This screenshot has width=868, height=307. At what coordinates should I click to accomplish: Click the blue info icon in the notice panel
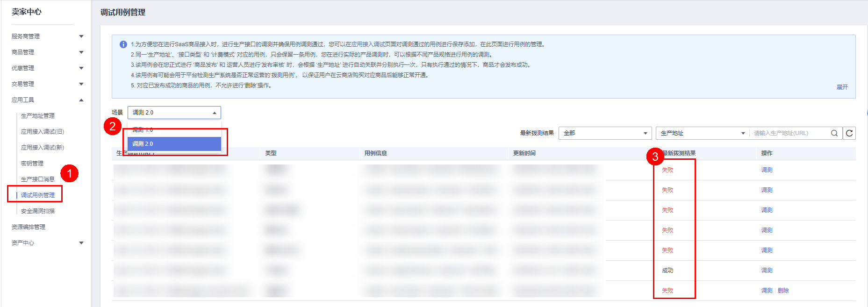pos(123,44)
